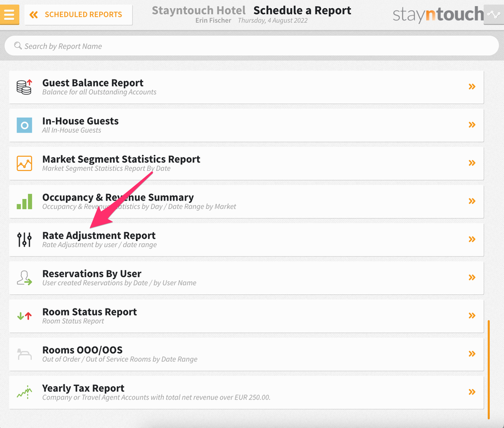Image resolution: width=504 pixels, height=428 pixels.
Task: Select Occupancy & Revenue Summary title
Action: (118, 197)
